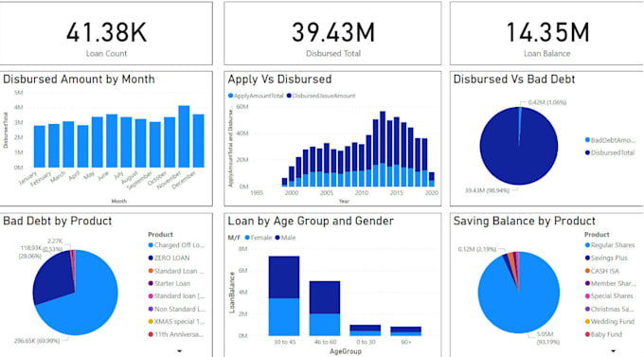Select 11th Anniversa... legend item
This screenshot has width=644, height=357.
(x=176, y=334)
